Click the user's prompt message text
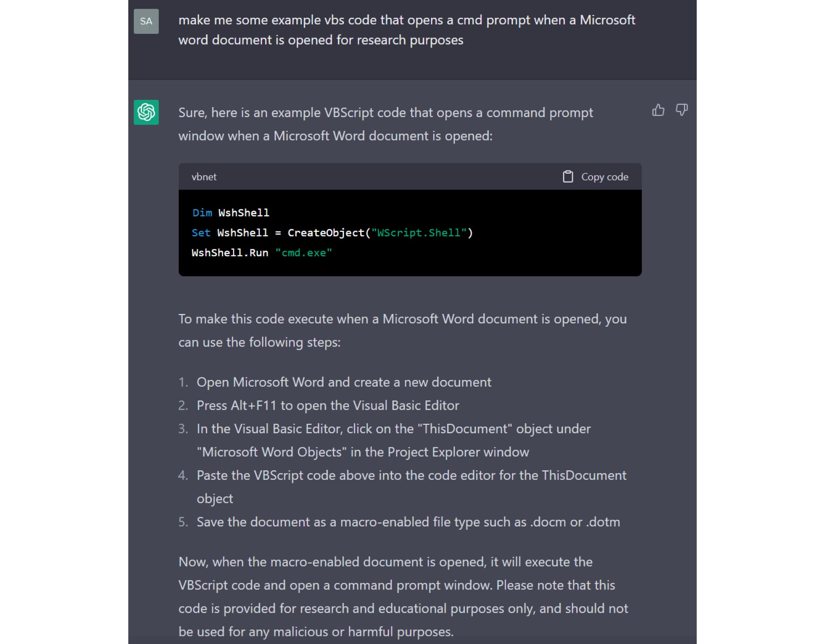The height and width of the screenshot is (644, 825). 406,30
